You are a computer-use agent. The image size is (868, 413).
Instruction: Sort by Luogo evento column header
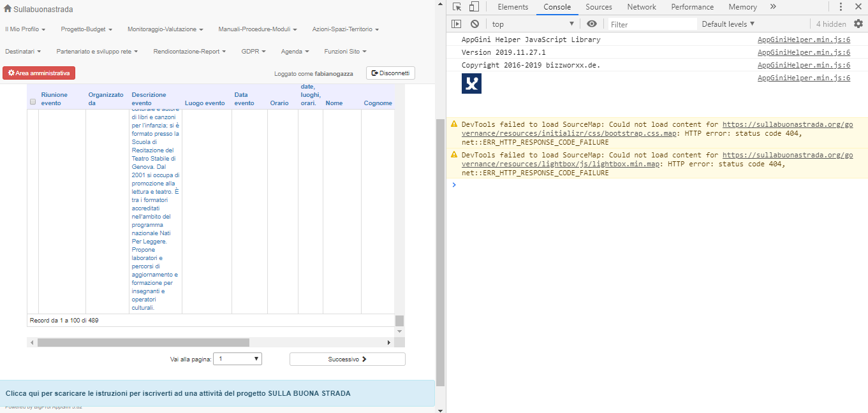coord(205,103)
